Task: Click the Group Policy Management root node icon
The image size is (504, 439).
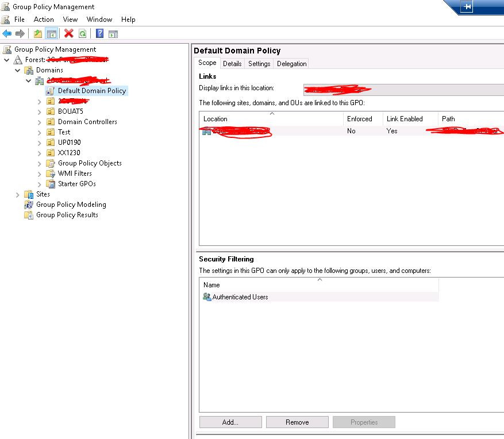Action: [7, 49]
